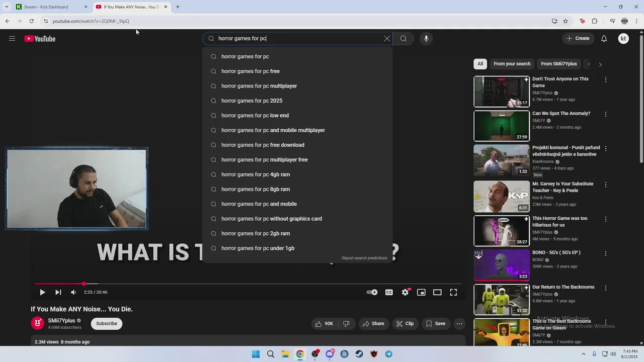644x362 pixels.
Task: Open options for Don't Trust Anyone video
Action: (x=605, y=80)
